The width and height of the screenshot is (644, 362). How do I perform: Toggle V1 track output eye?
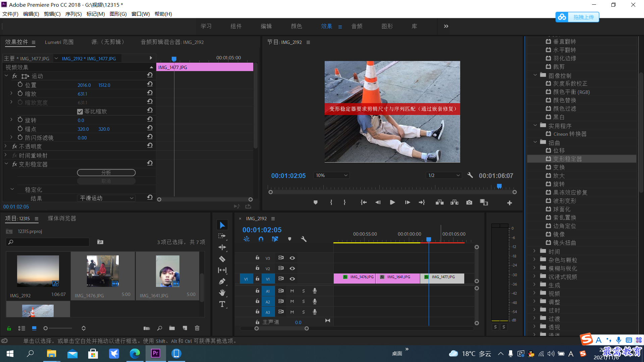[x=292, y=279]
